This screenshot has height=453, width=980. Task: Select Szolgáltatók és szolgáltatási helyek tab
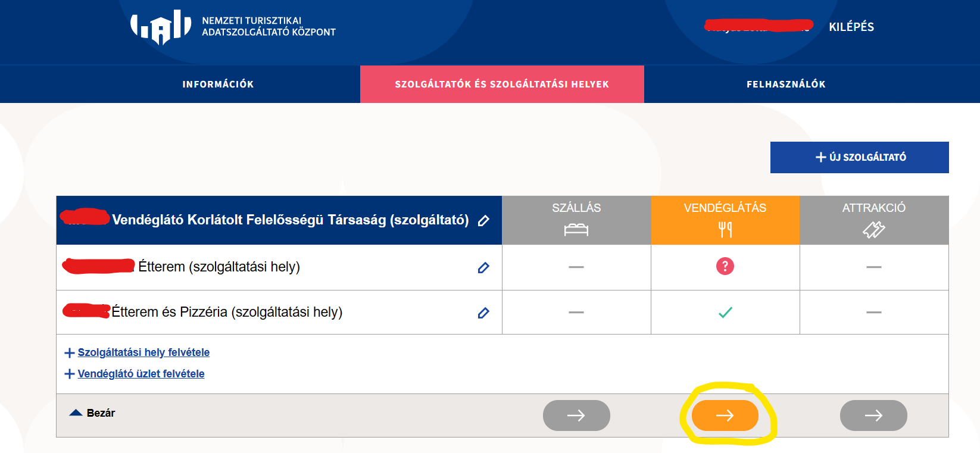(x=502, y=84)
